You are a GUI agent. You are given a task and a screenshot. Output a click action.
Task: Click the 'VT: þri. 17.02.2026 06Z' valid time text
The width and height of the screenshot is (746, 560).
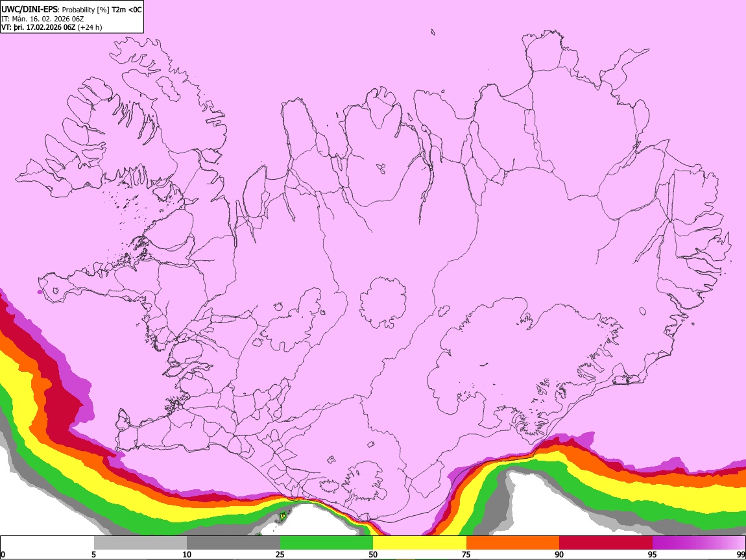pos(38,27)
